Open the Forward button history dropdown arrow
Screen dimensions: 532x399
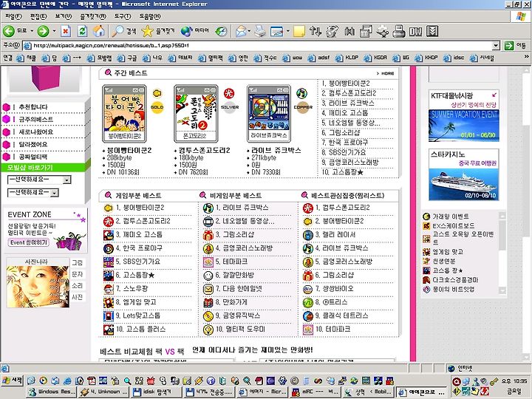[x=54, y=31]
